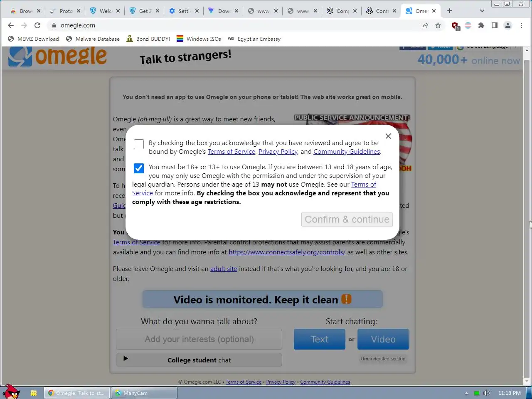
Task: View site info via the padlock icon
Action: 54,25
